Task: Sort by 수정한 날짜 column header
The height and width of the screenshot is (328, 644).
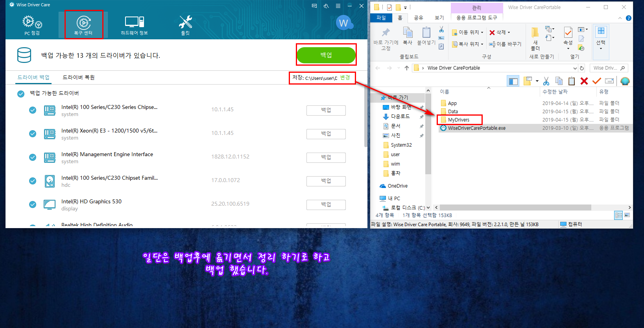Action: click(555, 92)
